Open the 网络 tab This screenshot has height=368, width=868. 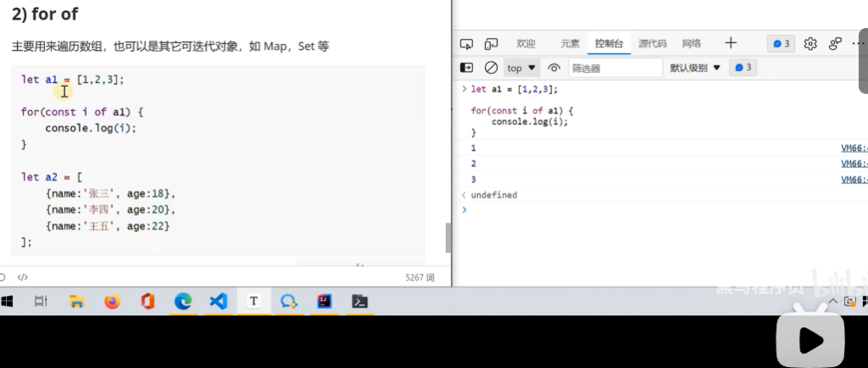pyautogui.click(x=691, y=44)
